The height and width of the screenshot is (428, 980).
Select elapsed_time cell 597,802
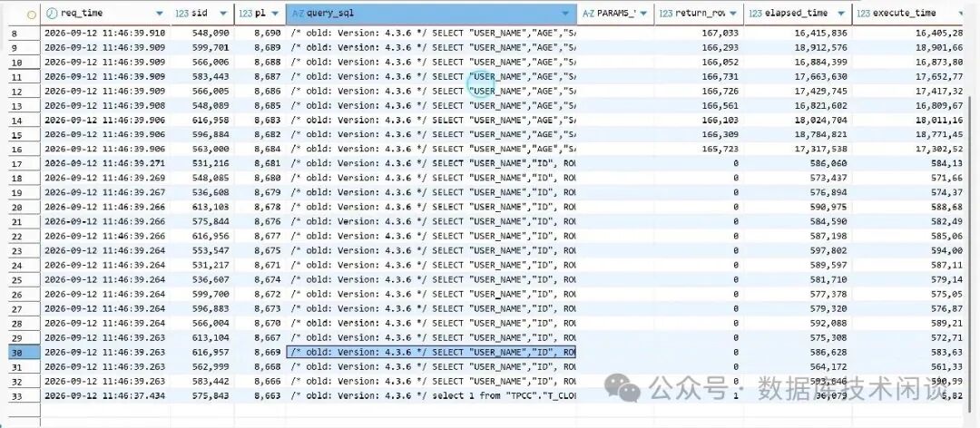click(x=798, y=251)
